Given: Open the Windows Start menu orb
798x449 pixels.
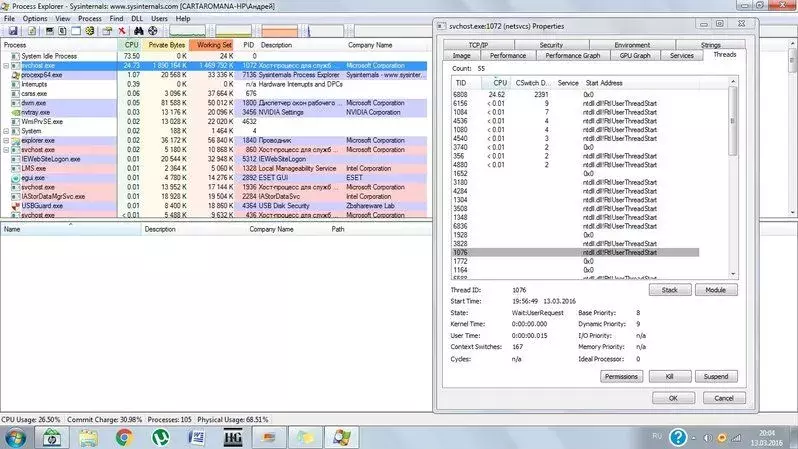Looking at the screenshot, I should tap(15, 438).
